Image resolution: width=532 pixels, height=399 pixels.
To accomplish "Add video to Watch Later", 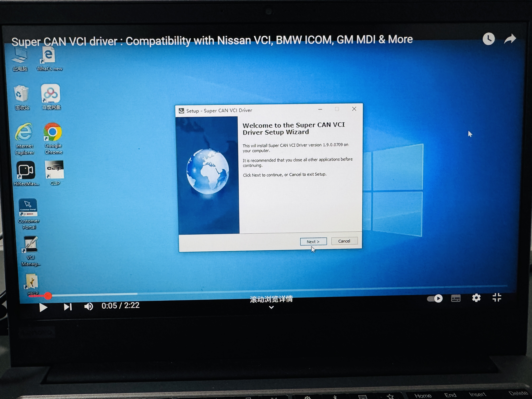I will (488, 39).
